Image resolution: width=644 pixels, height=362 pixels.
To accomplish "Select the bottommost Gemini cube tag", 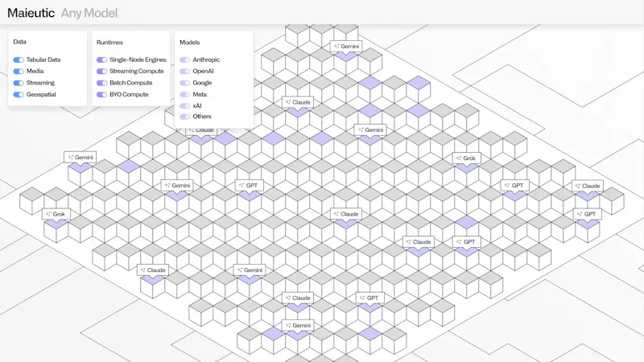I will pyautogui.click(x=298, y=326).
